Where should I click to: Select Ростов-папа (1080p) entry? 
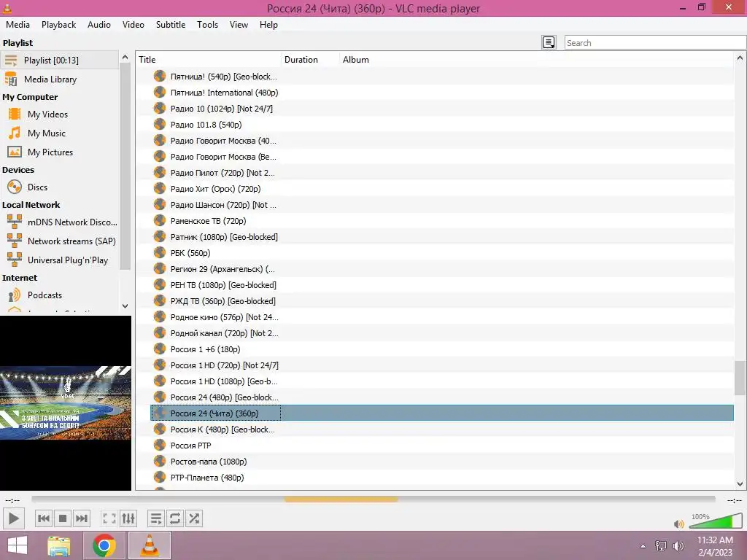click(x=208, y=462)
